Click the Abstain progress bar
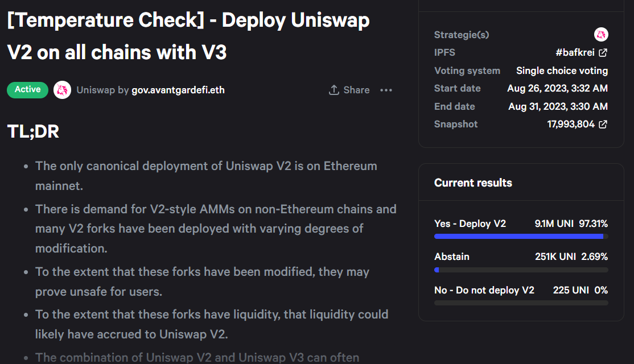Screen dimensions: 634x364 click(x=520, y=269)
